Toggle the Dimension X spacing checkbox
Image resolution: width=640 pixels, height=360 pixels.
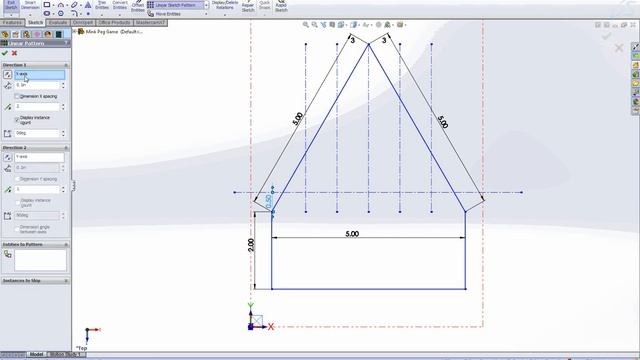[17, 96]
